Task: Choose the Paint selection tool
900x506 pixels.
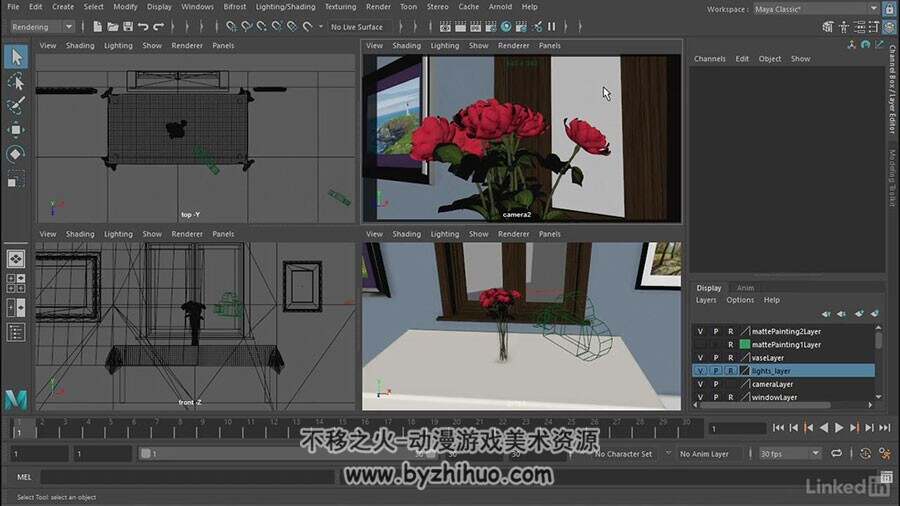Action: pos(15,106)
